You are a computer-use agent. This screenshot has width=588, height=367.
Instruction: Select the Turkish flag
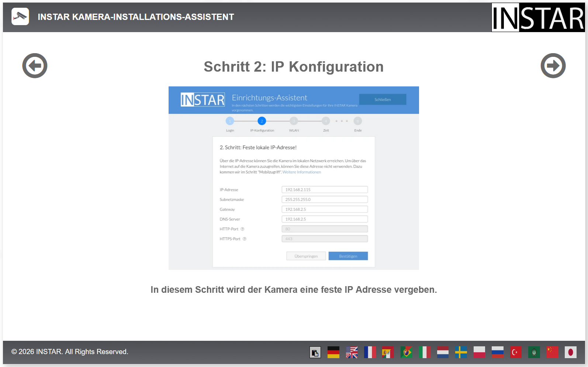coord(516,352)
